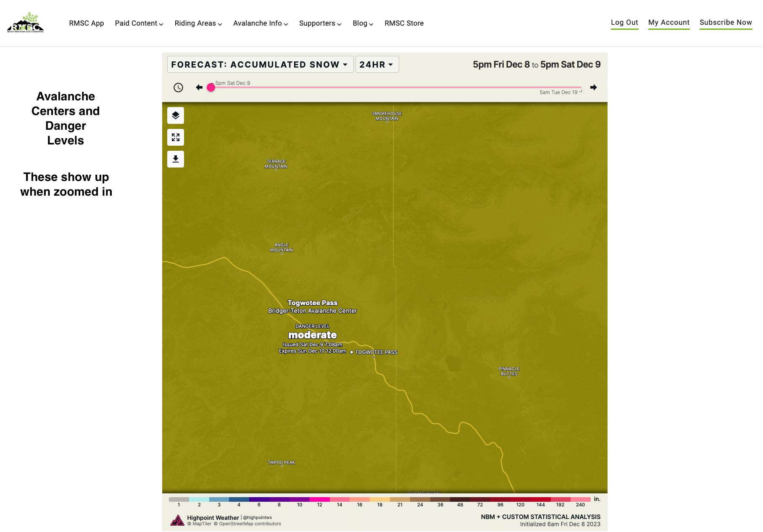Open the Forecast: Accumulated Snow dropdown
This screenshot has height=532, width=763.
click(260, 64)
